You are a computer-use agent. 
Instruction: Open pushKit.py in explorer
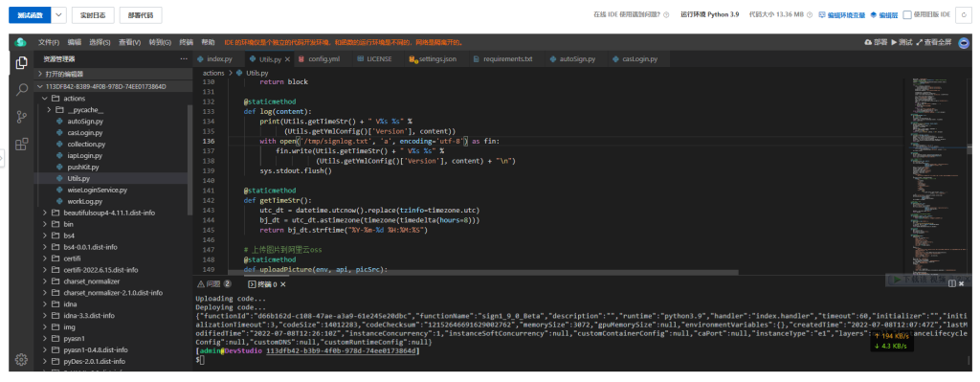click(83, 167)
